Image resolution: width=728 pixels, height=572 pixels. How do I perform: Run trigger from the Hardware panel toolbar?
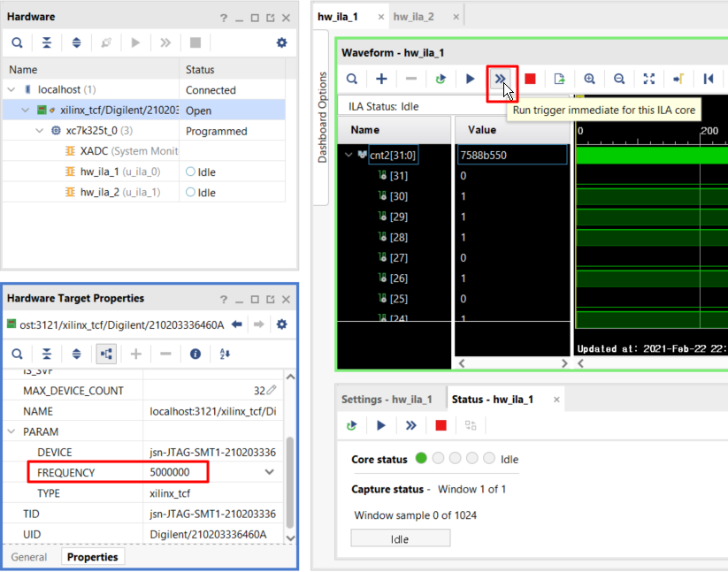coord(135,43)
